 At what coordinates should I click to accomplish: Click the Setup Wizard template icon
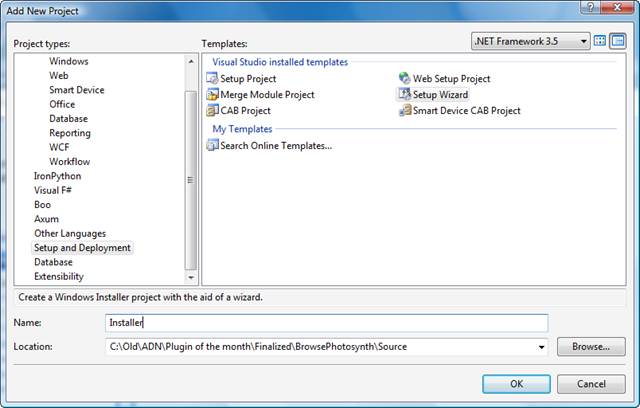click(404, 95)
